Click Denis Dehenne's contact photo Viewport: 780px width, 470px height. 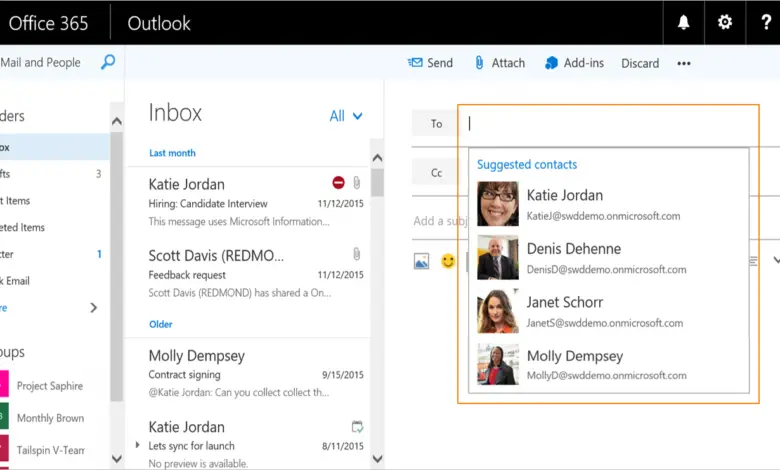(x=497, y=258)
